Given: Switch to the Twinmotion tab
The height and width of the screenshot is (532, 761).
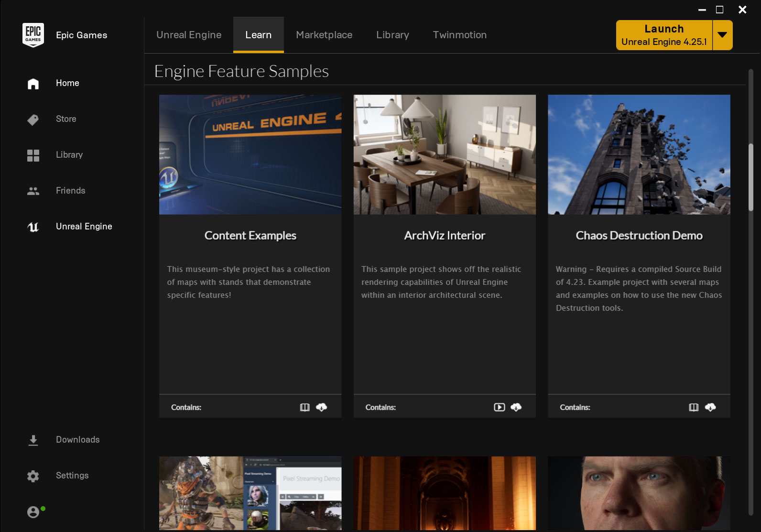Looking at the screenshot, I should pos(459,35).
